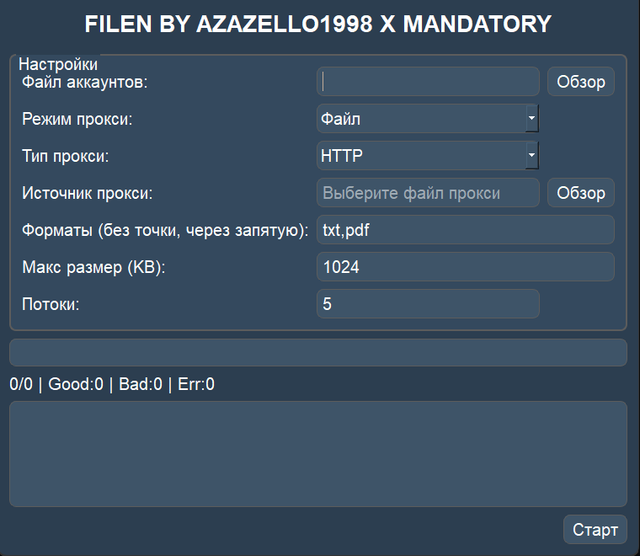Click the Потоки threads field
Screen dimensions: 640x556
click(x=428, y=304)
